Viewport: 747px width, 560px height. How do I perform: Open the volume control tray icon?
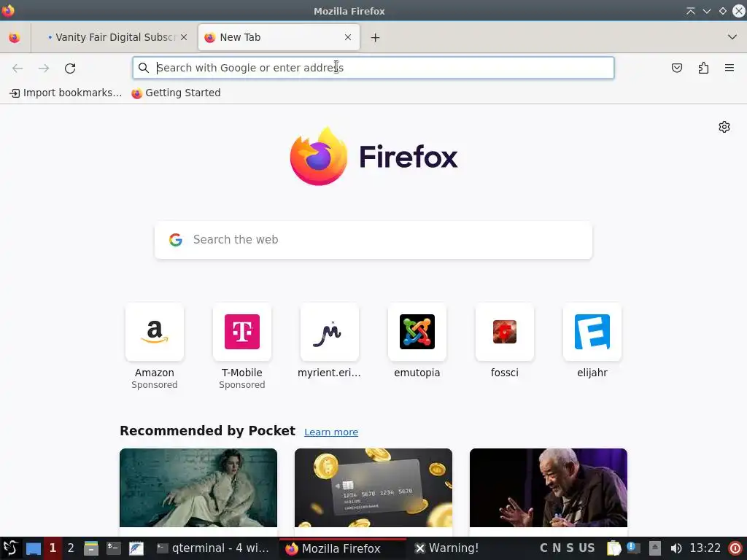[676, 548]
